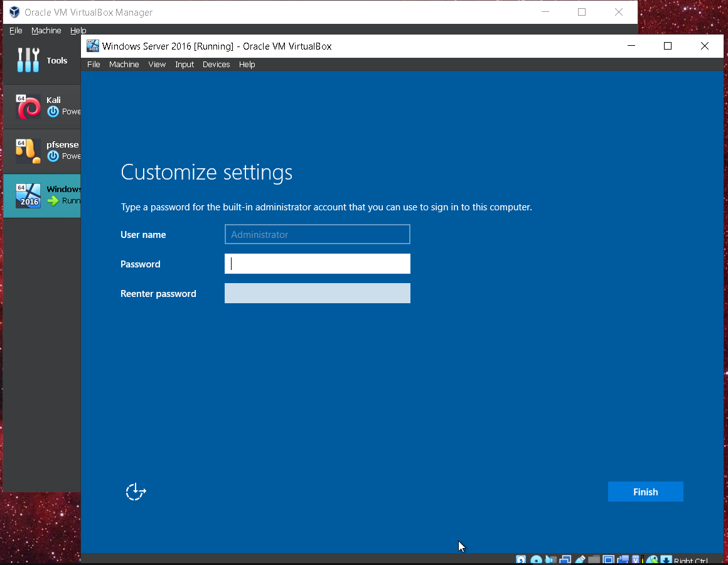Click the optical drives status bar icon
The image size is (728, 565).
pos(537,559)
